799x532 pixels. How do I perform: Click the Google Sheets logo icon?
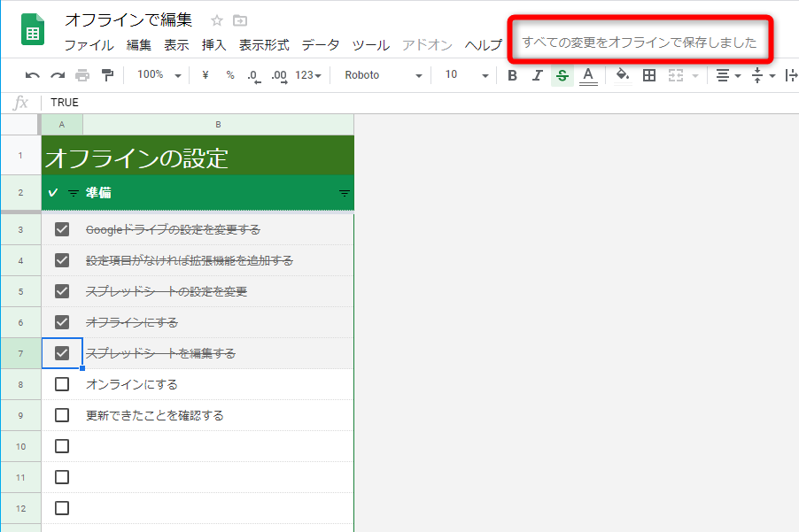(x=32, y=30)
